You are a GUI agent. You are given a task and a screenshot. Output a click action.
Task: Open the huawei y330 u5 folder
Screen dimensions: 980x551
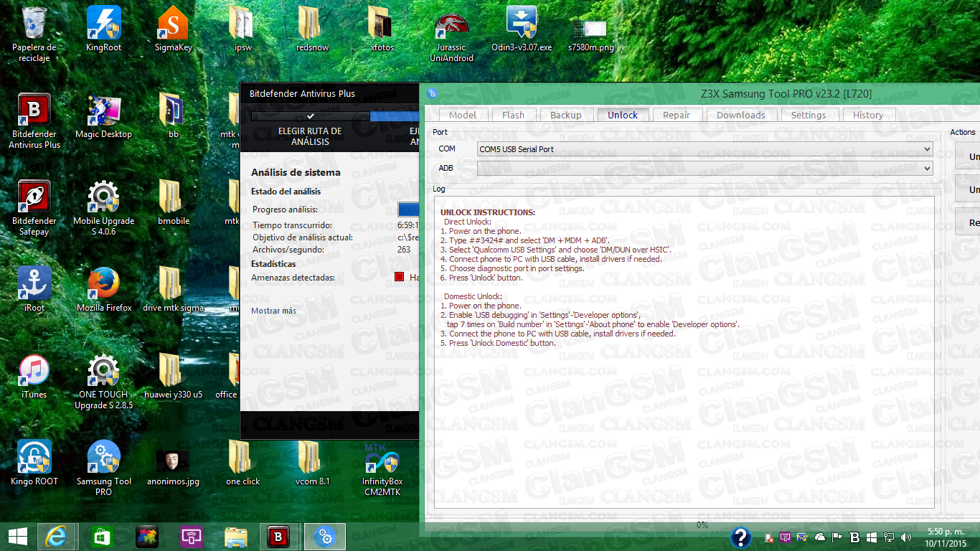(173, 376)
